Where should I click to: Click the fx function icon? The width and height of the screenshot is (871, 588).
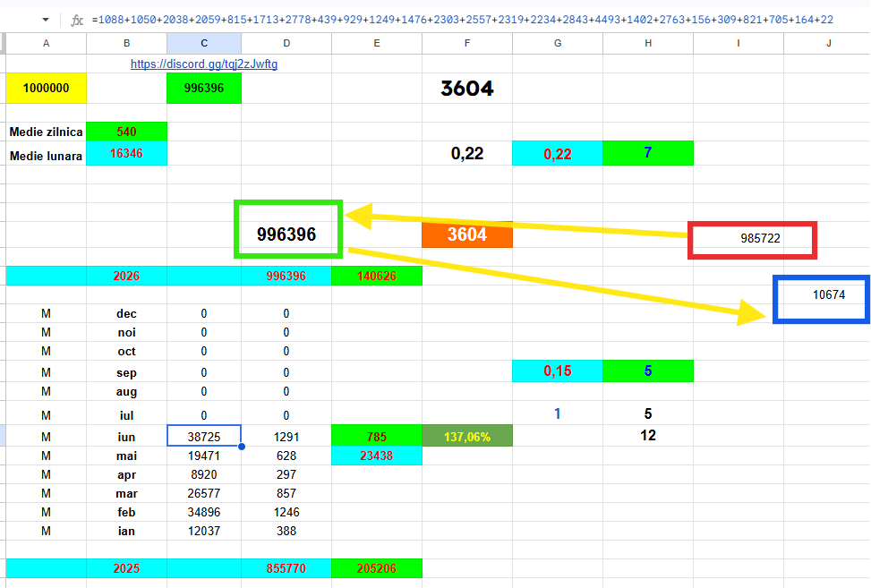pyautogui.click(x=77, y=21)
